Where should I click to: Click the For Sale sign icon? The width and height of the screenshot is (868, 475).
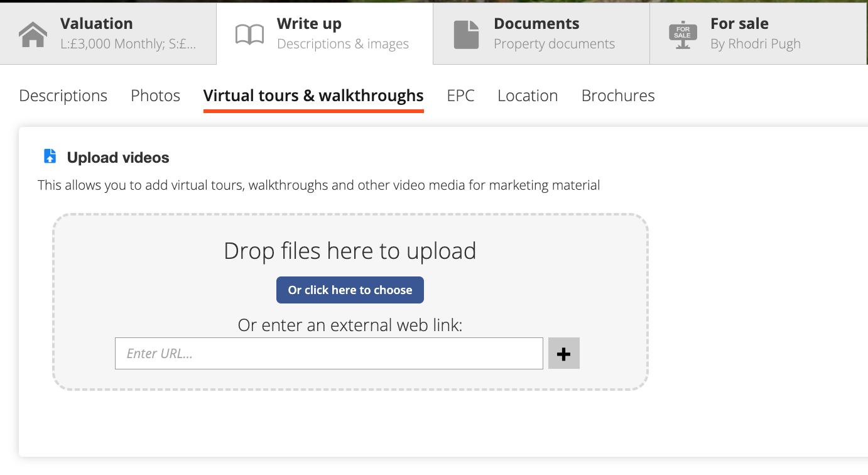pyautogui.click(x=683, y=35)
